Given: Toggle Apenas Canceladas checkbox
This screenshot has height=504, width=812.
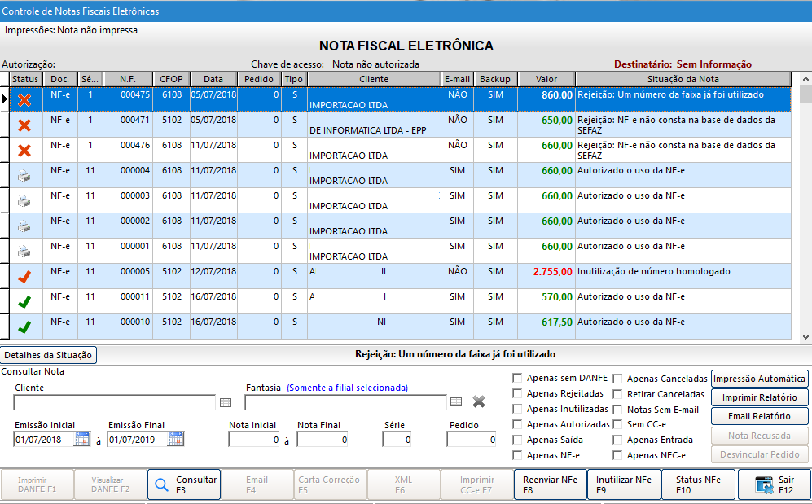Looking at the screenshot, I should [x=617, y=379].
